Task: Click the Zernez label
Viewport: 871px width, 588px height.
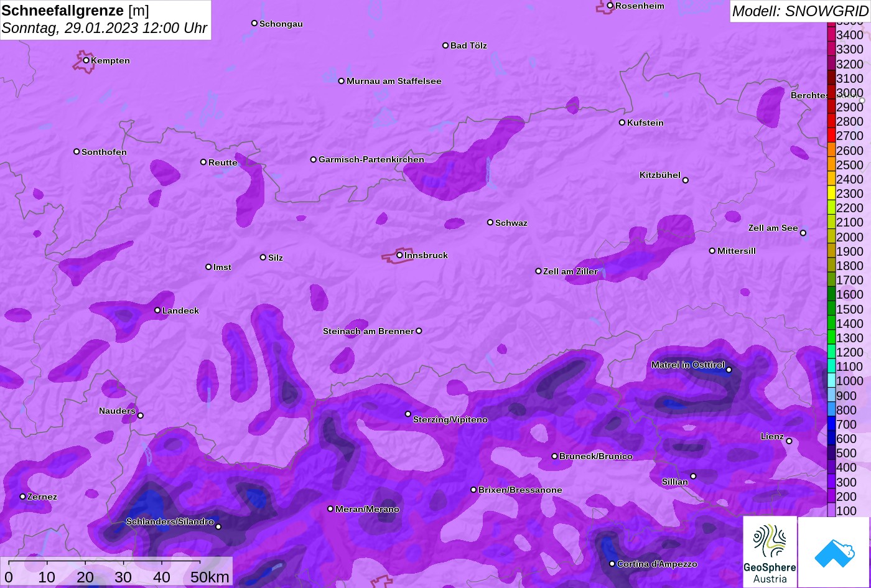Action: point(42,497)
